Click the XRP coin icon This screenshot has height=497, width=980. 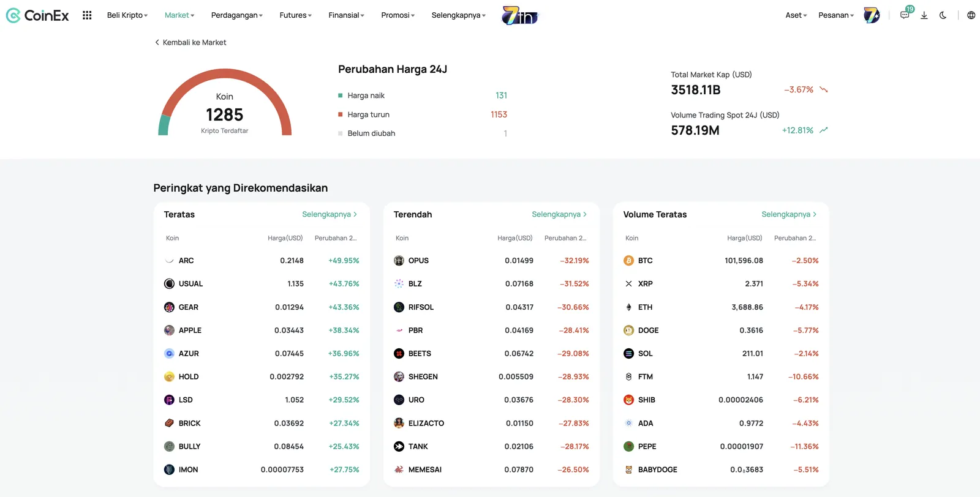[628, 284]
